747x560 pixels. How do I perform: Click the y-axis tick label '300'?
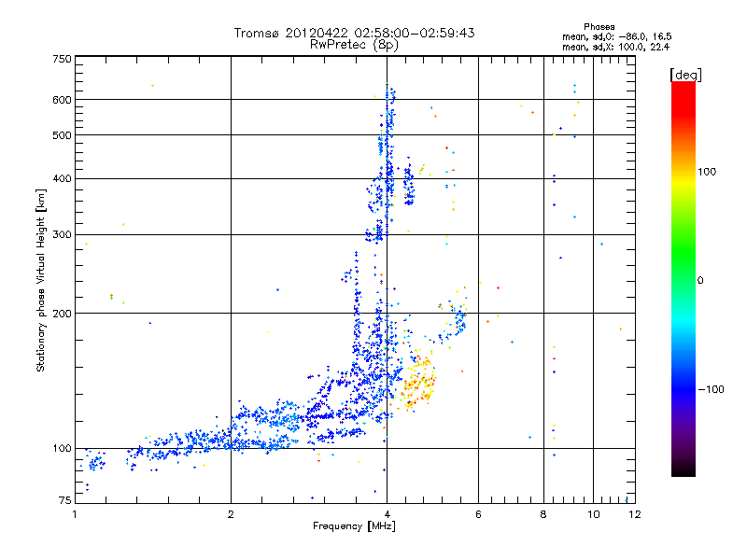pos(63,235)
